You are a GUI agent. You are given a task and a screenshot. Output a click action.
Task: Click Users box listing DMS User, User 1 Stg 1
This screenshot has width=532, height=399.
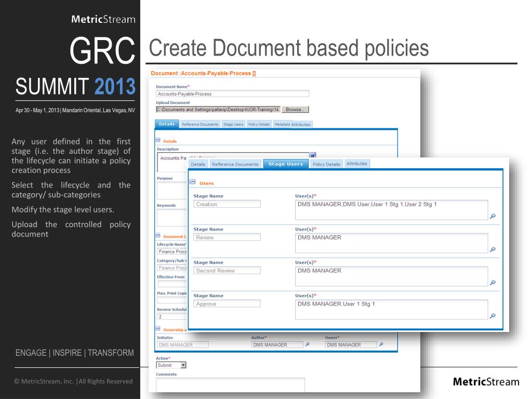(x=392, y=210)
